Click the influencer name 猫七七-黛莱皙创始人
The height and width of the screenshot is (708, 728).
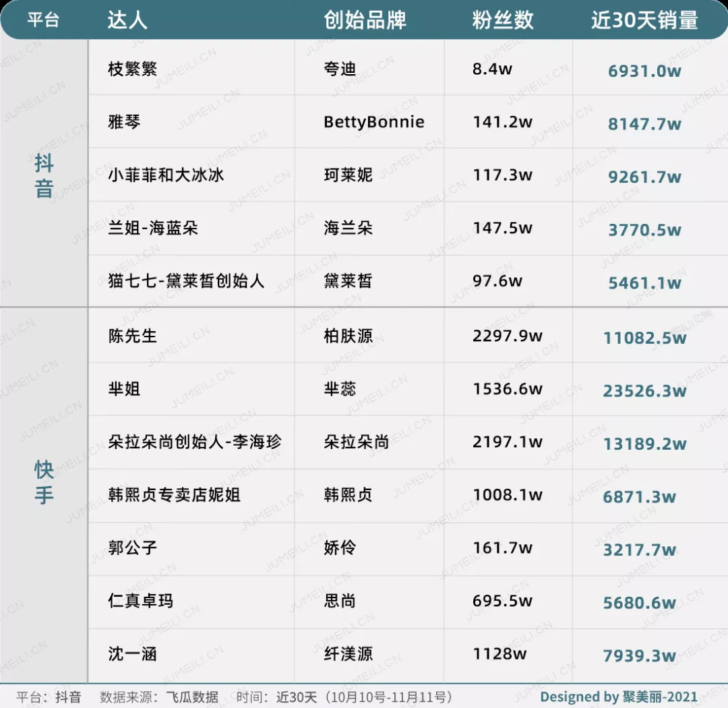186,281
